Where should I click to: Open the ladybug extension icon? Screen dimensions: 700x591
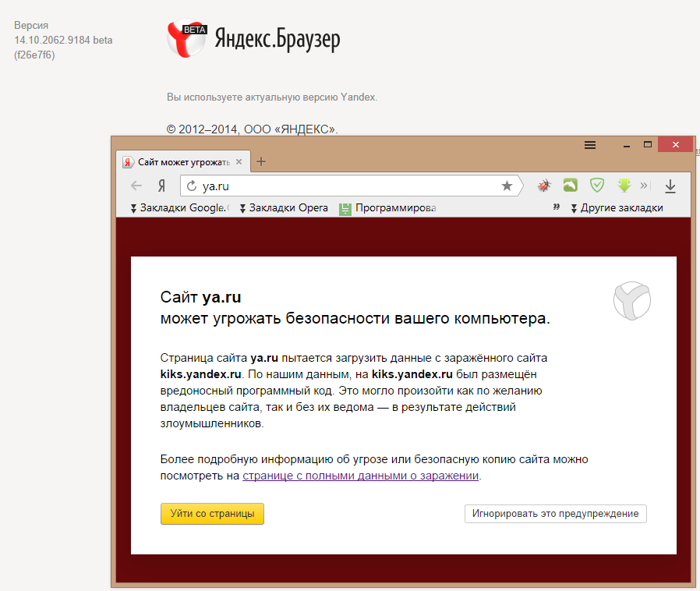coord(544,186)
